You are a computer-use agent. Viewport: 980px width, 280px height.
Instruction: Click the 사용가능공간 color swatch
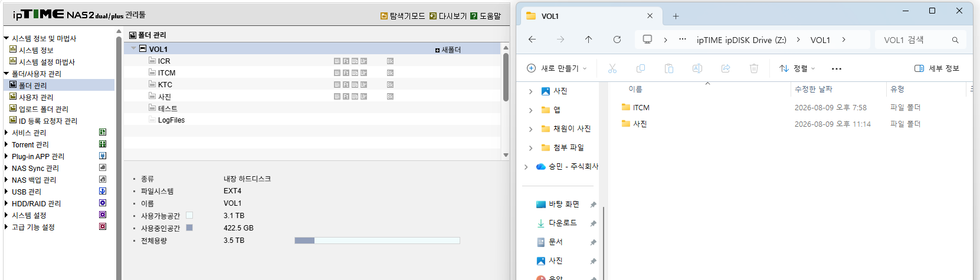point(189,215)
